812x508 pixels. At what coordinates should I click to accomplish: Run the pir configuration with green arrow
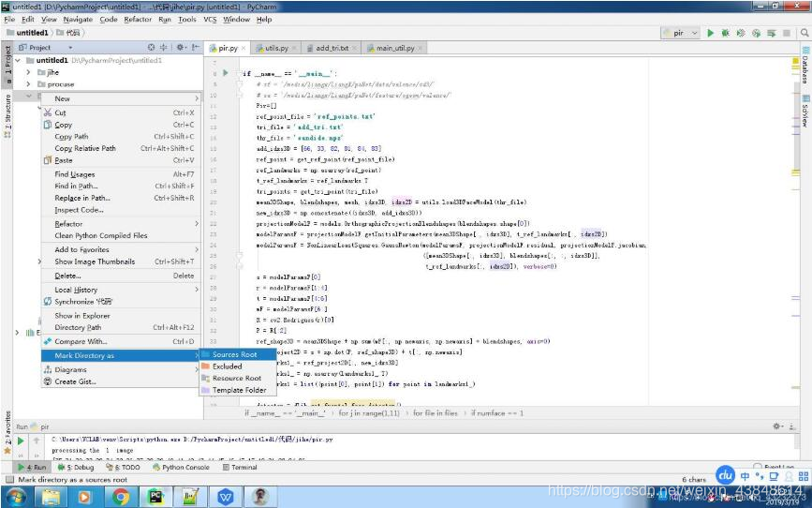(711, 33)
